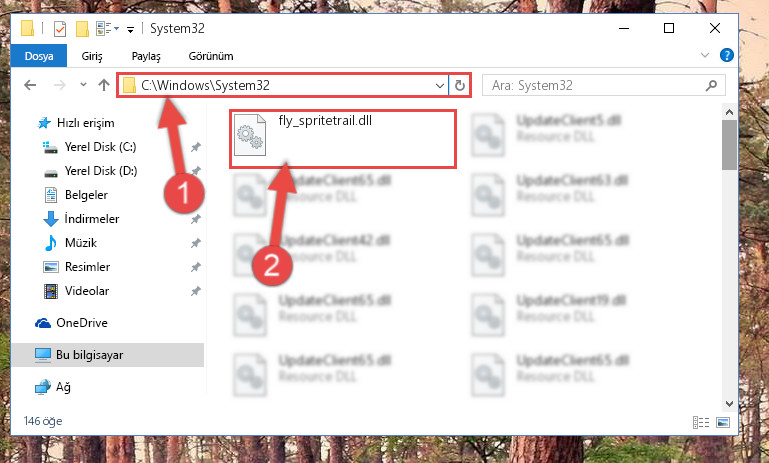The height and width of the screenshot is (463, 769).
Task: Switch to large thumbnails view icon
Action: click(x=723, y=422)
